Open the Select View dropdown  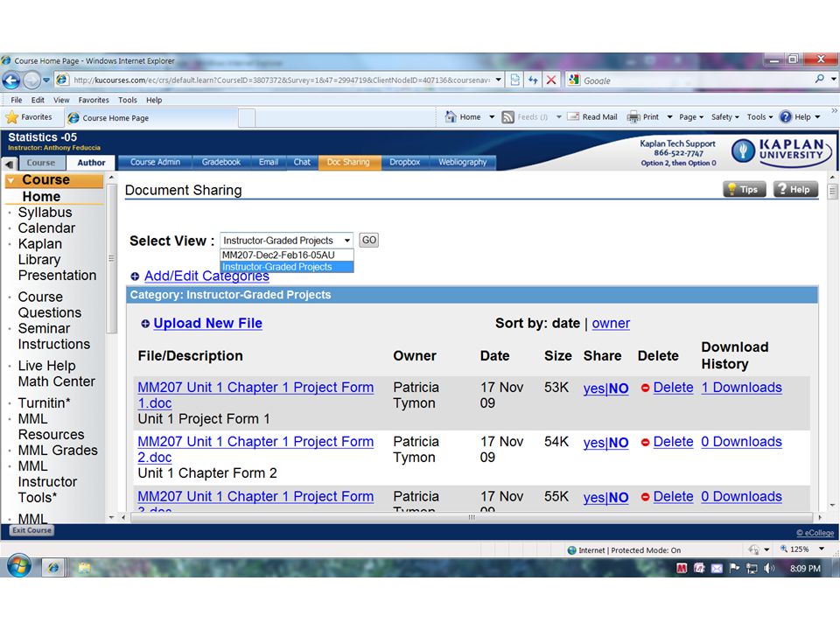286,241
